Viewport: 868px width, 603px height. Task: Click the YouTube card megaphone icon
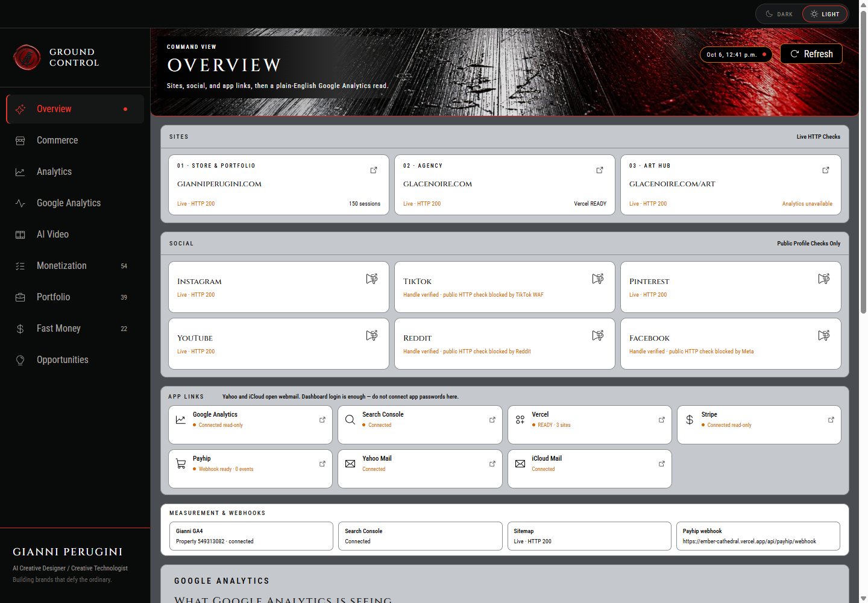tap(372, 335)
